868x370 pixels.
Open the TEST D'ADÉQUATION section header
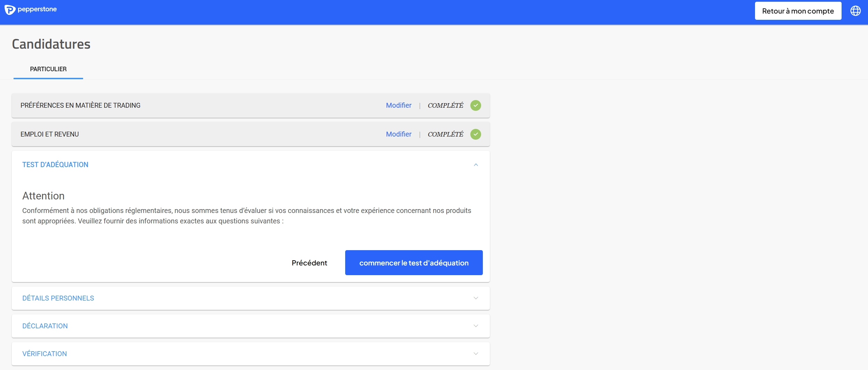tap(55, 165)
